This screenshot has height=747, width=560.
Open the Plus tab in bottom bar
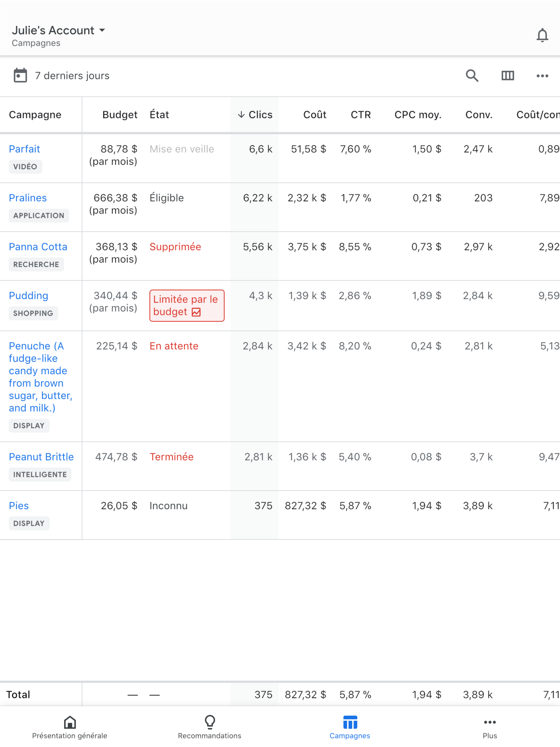click(x=489, y=728)
